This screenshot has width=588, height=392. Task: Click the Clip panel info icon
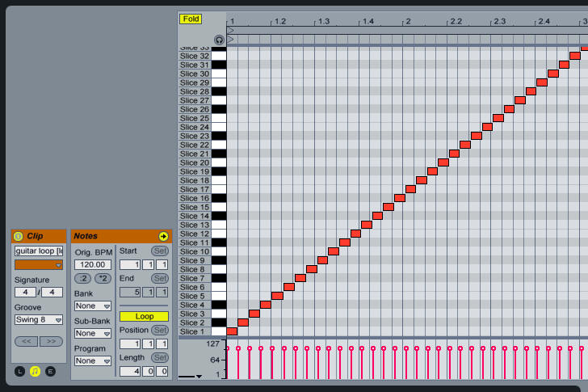tap(18, 236)
